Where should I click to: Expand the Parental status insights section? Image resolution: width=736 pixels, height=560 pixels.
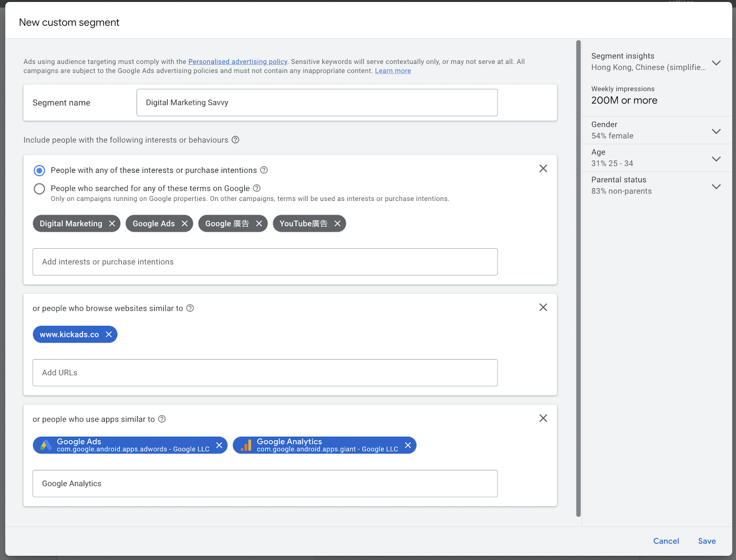click(x=716, y=186)
